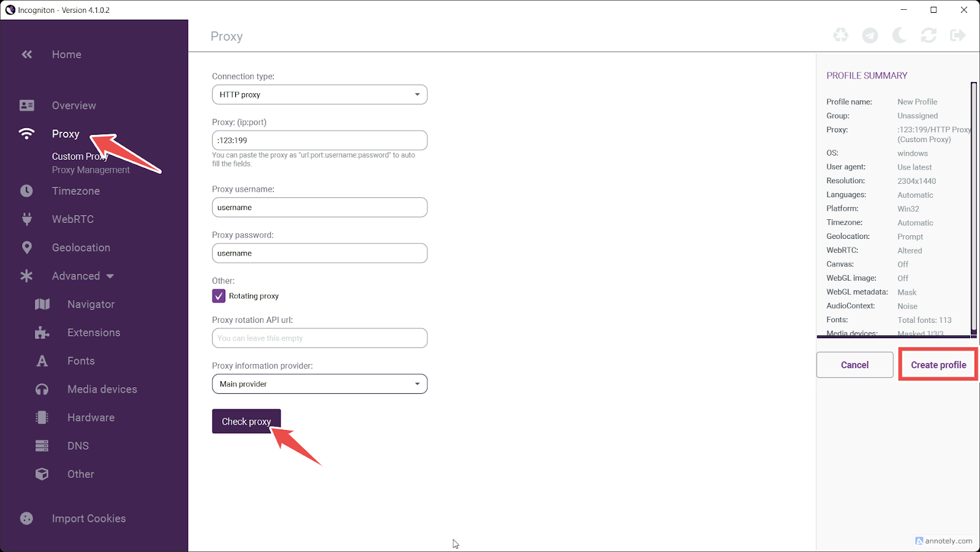Click 'New Profile' value in summary
This screenshot has height=552, width=980.
click(918, 102)
